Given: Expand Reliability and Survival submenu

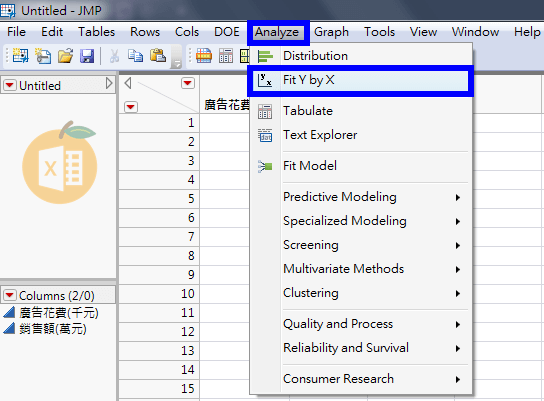Looking at the screenshot, I should click(x=361, y=348).
